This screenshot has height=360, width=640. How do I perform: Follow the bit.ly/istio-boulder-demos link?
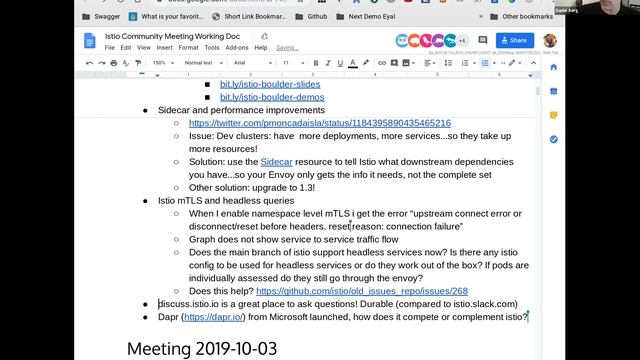272,97
